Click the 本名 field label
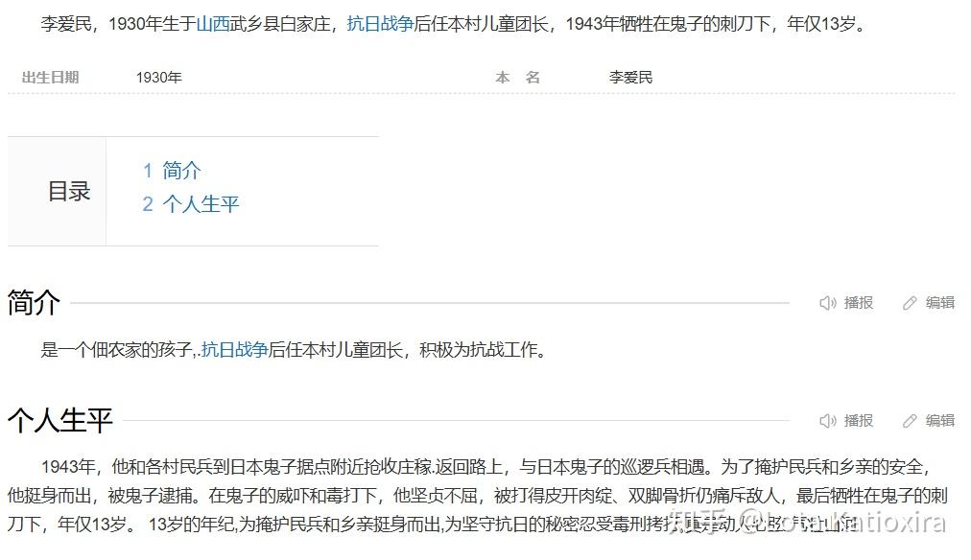Screen dimensions: 971x560 (518, 78)
